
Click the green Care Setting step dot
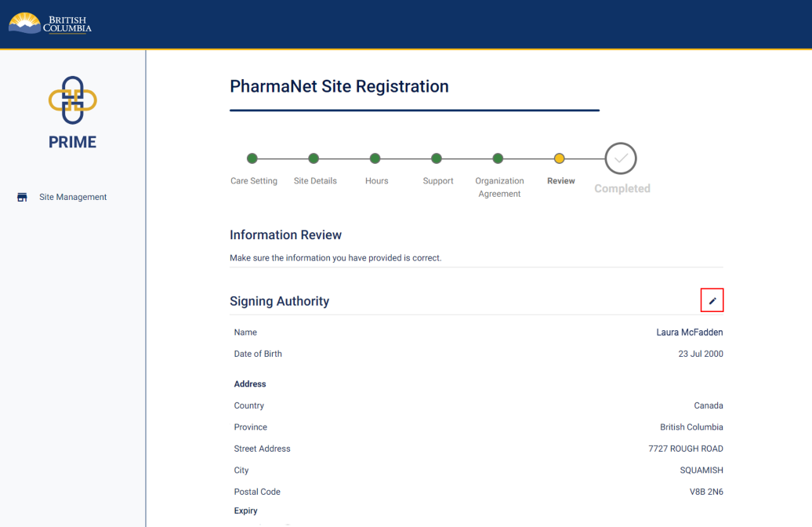[252, 158]
